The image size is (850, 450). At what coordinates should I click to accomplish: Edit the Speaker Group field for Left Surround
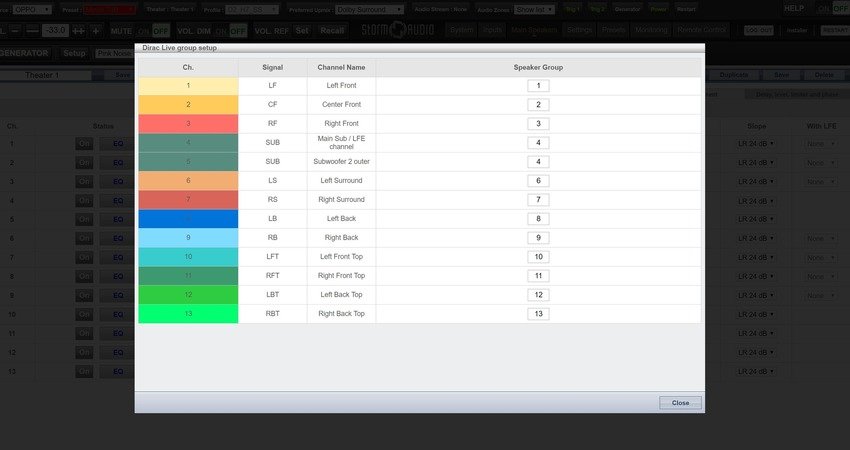pyautogui.click(x=538, y=181)
